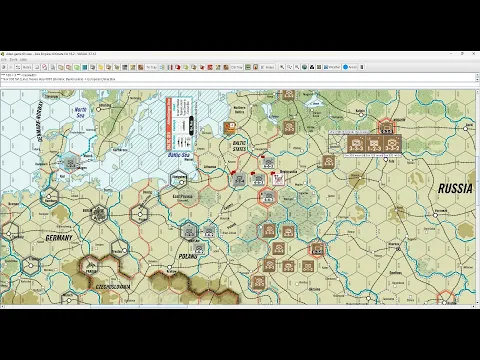480x360 pixels.
Task: Select the 3-3-3 counter in expanded stack
Action: [356, 144]
